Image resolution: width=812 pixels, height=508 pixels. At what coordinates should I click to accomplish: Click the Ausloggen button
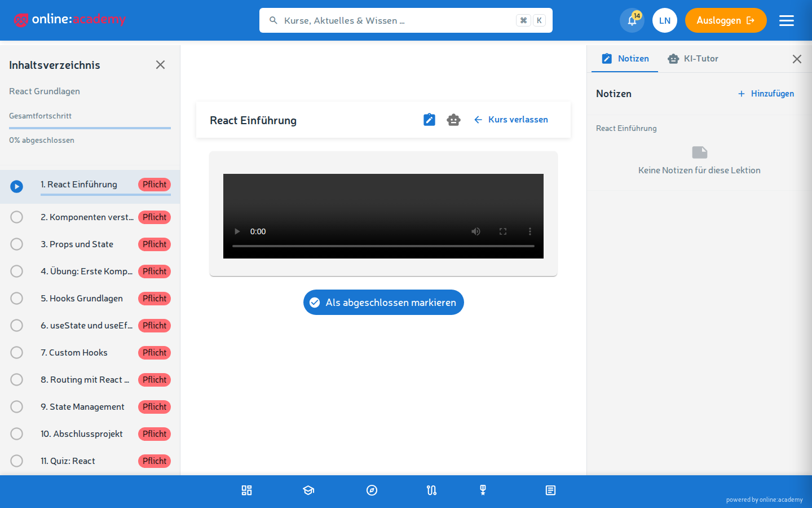726,20
